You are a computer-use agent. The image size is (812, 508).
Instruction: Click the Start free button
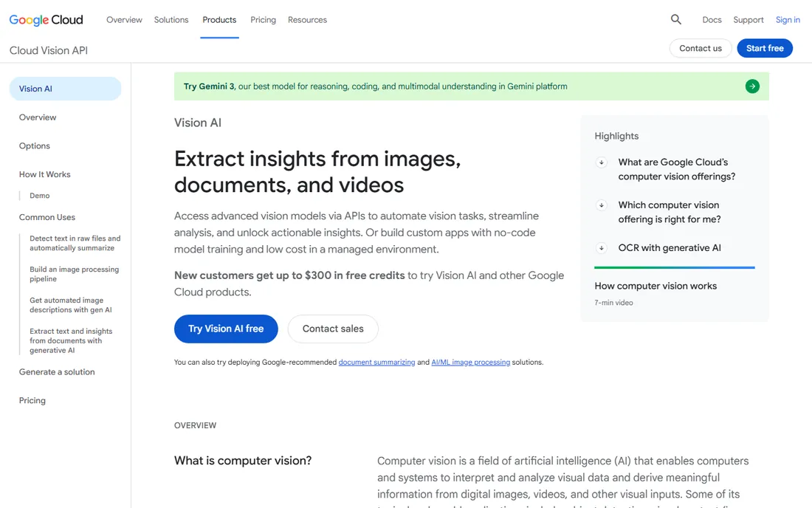pos(765,48)
